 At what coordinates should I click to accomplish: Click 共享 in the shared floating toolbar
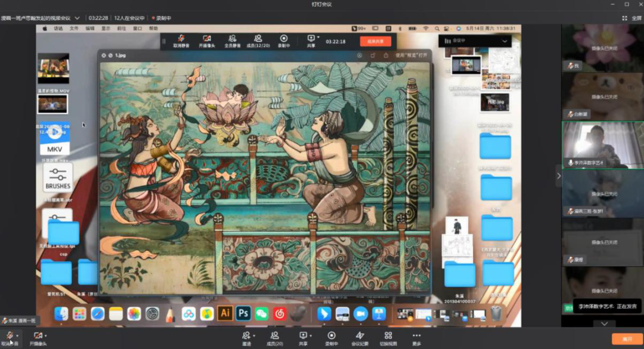pos(311,42)
